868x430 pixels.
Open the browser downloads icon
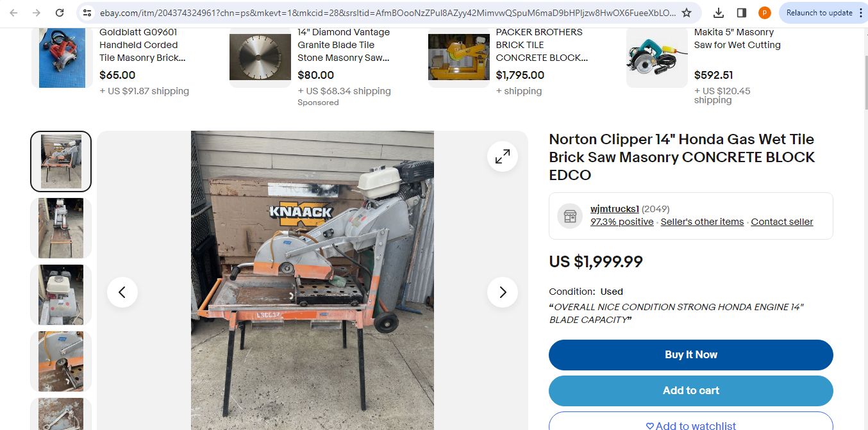tap(719, 13)
